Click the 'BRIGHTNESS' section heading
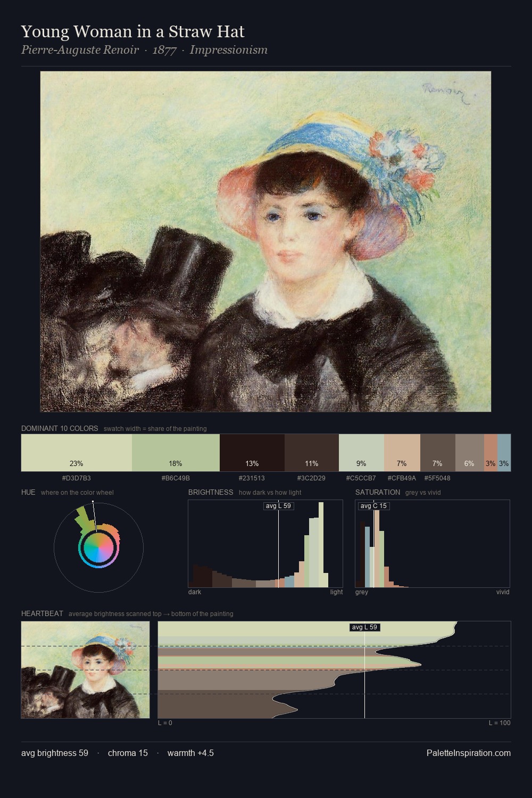Viewport: 532px width, 798px height. [x=211, y=492]
